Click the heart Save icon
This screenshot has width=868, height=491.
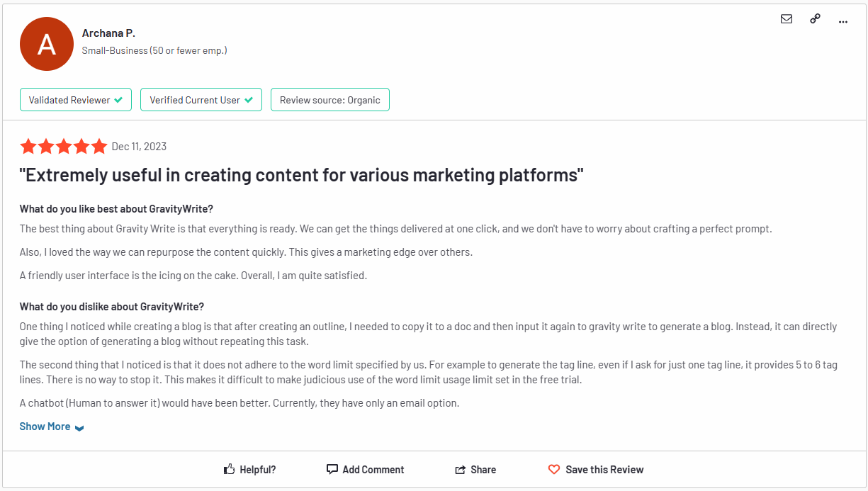click(x=554, y=469)
